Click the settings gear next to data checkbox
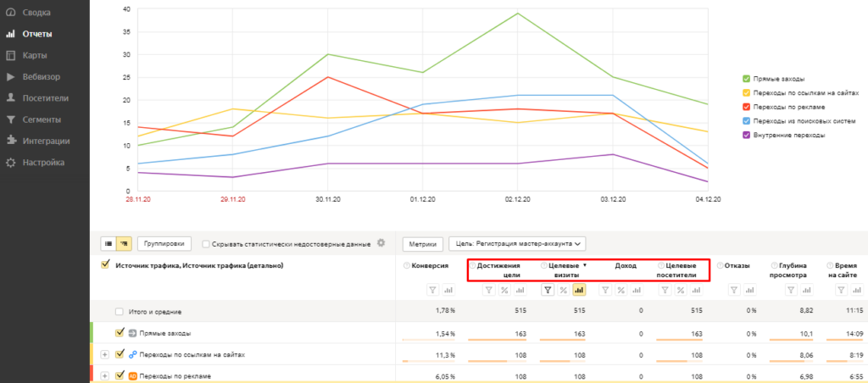This screenshot has height=383, width=868. pyautogui.click(x=381, y=243)
